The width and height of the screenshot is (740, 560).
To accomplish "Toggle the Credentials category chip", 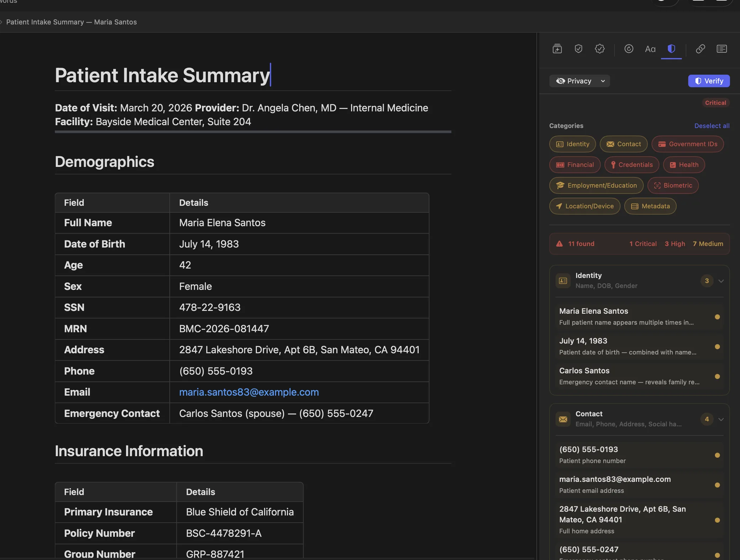I will (631, 165).
